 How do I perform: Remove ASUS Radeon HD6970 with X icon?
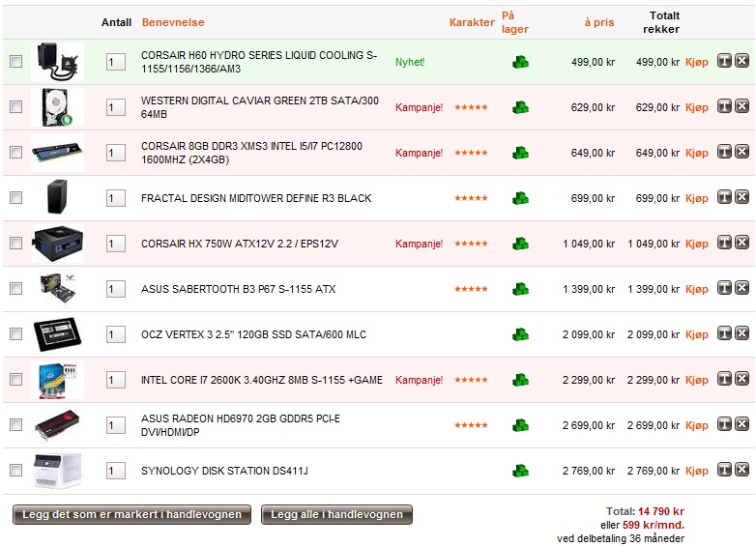click(x=742, y=424)
